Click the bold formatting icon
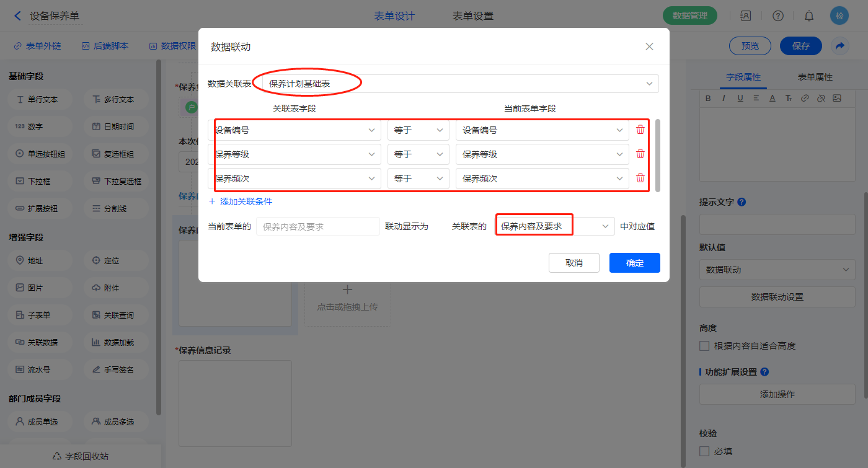Viewport: 868px width, 468px height. (709, 98)
